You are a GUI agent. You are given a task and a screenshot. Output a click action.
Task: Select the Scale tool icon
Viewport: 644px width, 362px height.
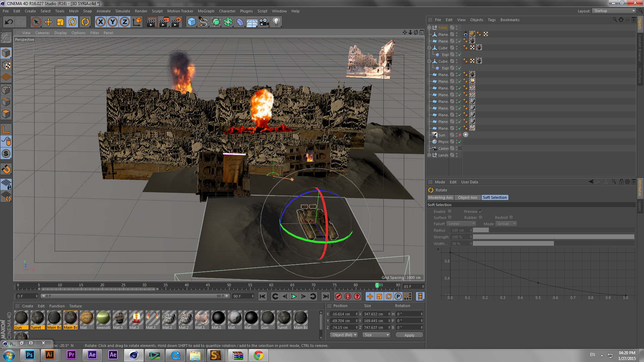(60, 22)
